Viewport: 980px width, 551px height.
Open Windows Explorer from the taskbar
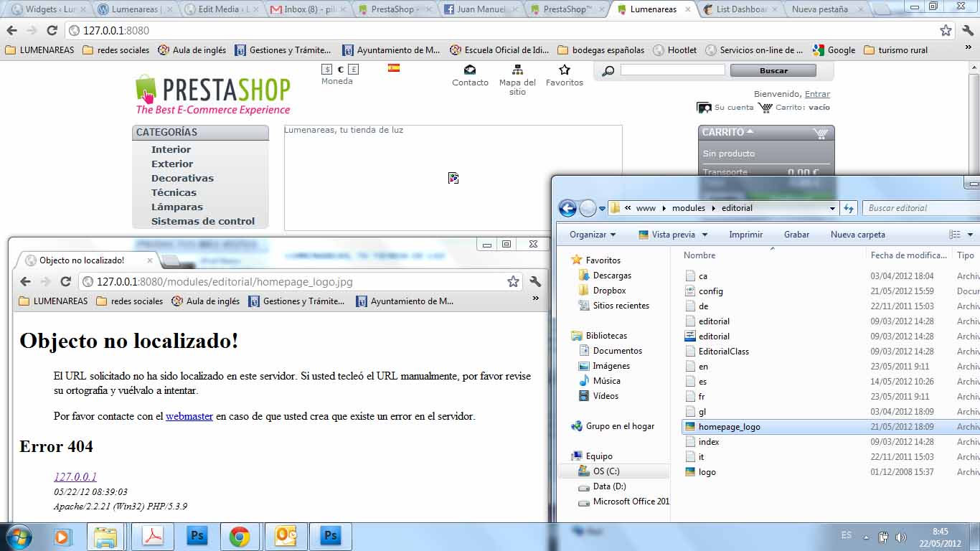coord(105,537)
